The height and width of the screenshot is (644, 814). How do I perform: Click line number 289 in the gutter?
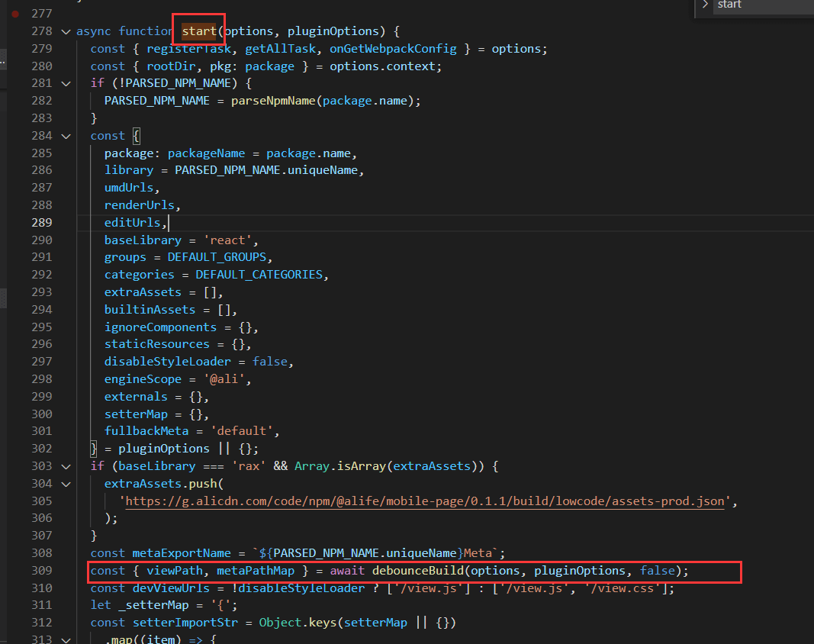(42, 223)
